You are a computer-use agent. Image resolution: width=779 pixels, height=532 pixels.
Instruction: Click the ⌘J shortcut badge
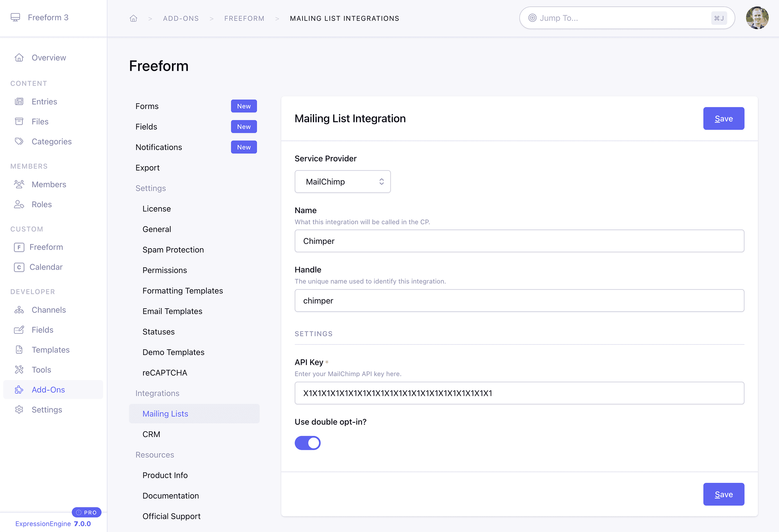coord(718,18)
